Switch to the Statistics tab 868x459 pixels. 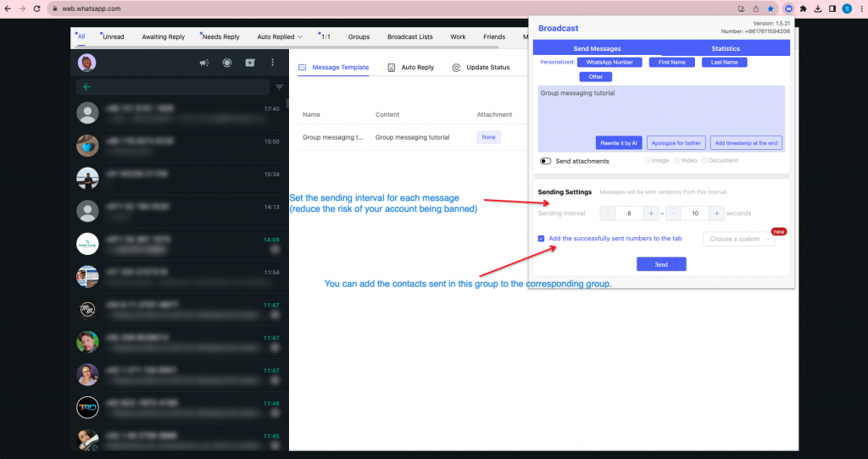click(x=726, y=49)
